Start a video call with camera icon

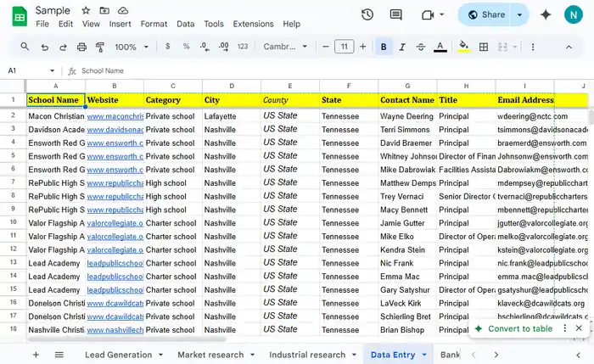click(x=428, y=14)
